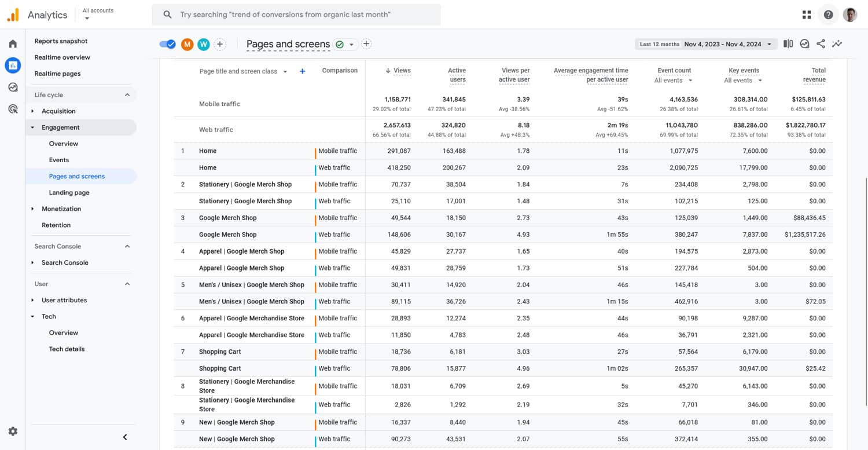Screen dimensions: 868x450
Task: Disable the All Users comparison toggle
Action: tap(168, 43)
